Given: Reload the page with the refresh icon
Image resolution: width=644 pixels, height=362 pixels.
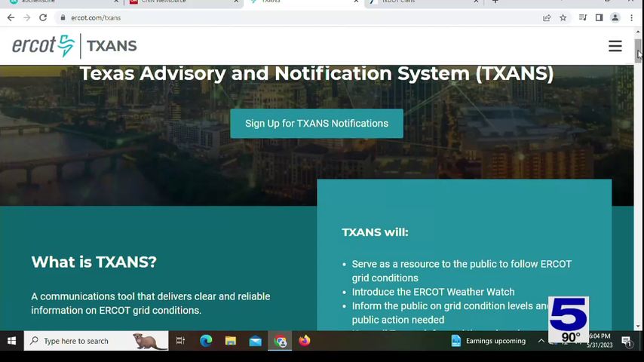Looking at the screenshot, I should tap(43, 17).
